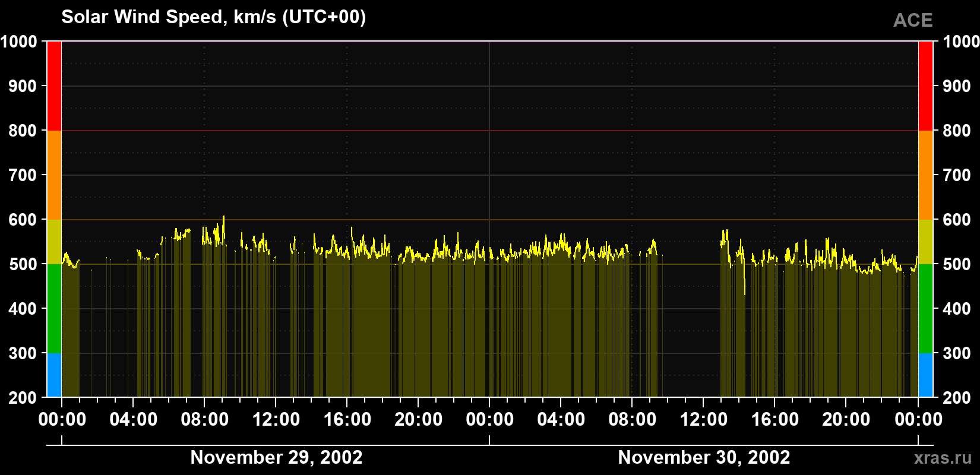Click the "Solar Wind Speed, km/s (UTC+00)" title
The width and height of the screenshot is (980, 475).
[x=214, y=17]
